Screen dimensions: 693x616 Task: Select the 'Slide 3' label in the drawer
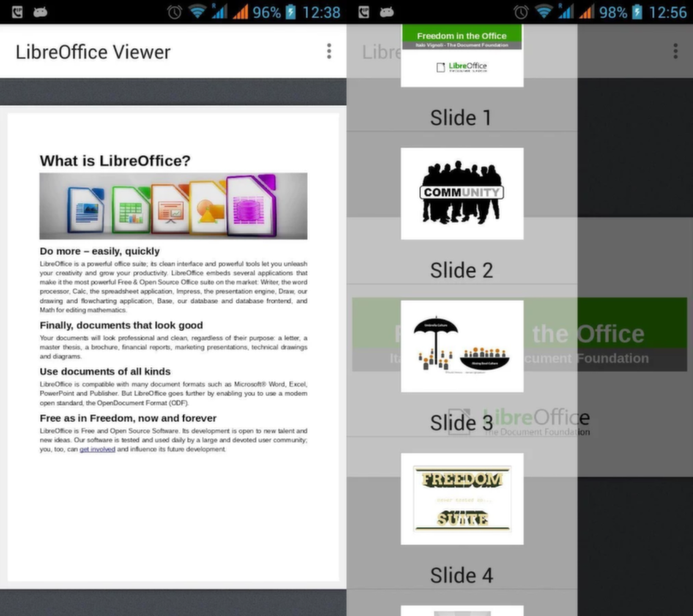pos(461,423)
